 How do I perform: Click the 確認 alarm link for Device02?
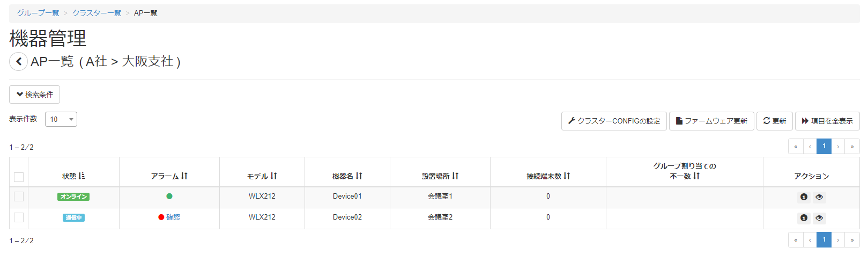[173, 217]
